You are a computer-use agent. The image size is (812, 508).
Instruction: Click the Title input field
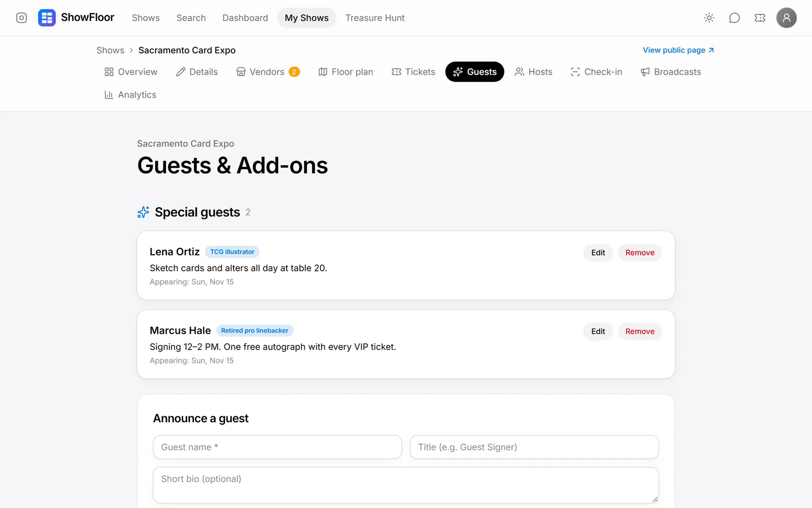click(x=534, y=447)
